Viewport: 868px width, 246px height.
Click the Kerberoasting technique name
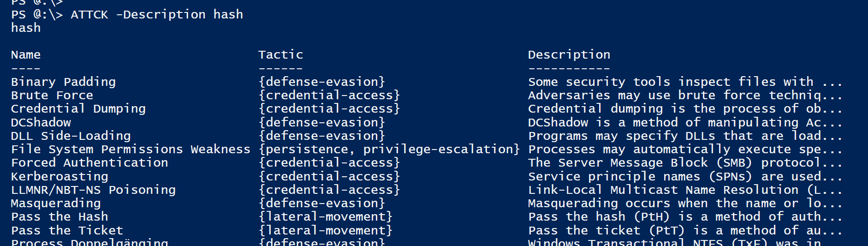click(59, 177)
